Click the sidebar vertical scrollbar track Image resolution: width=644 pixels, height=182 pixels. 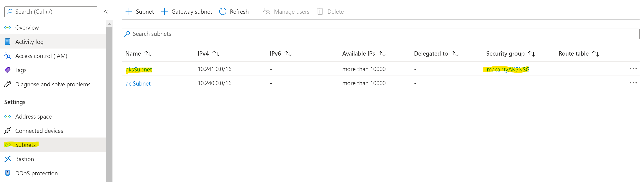pyautogui.click(x=109, y=104)
